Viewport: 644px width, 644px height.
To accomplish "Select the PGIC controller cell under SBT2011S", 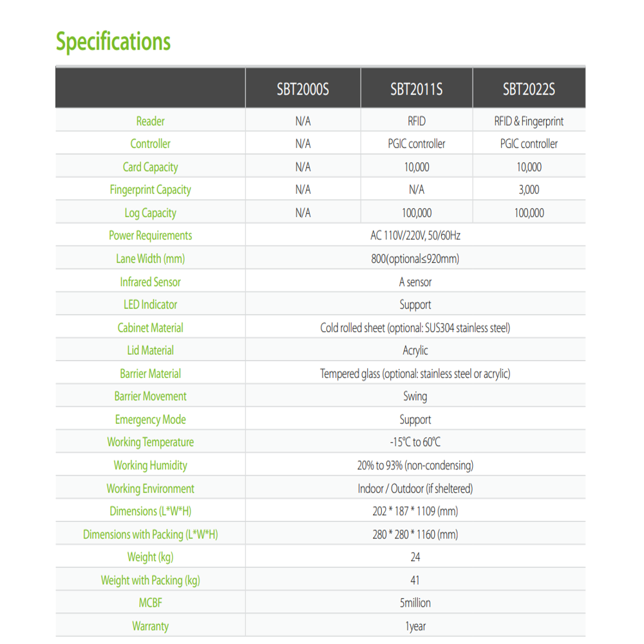I will [417, 144].
